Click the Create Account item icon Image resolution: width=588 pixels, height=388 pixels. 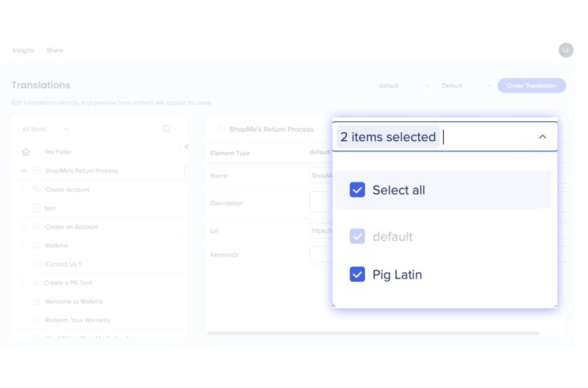37,189
